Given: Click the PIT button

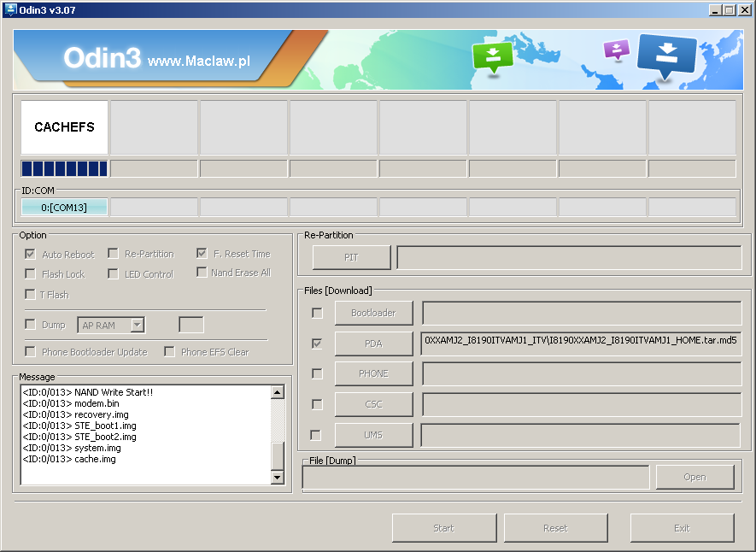Looking at the screenshot, I should pyautogui.click(x=351, y=257).
